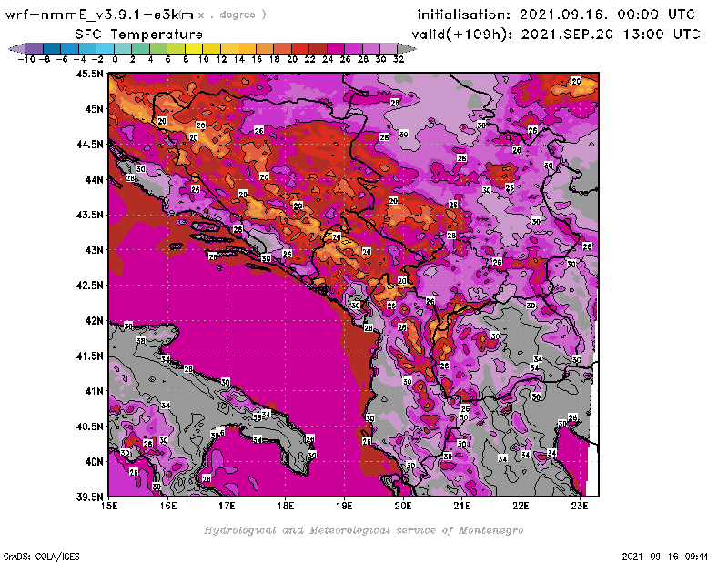Click the 15E longitude axis label
This screenshot has height=562, width=728.
click(109, 506)
